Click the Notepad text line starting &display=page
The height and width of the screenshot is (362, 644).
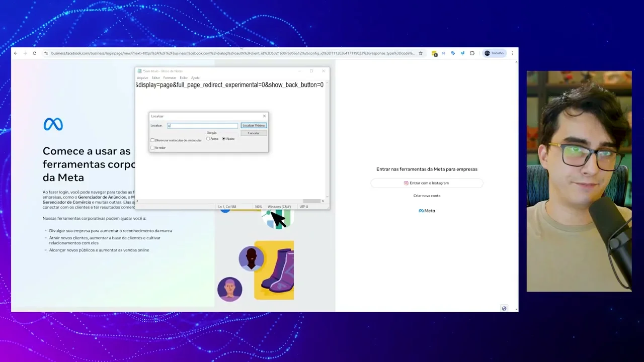(x=229, y=85)
